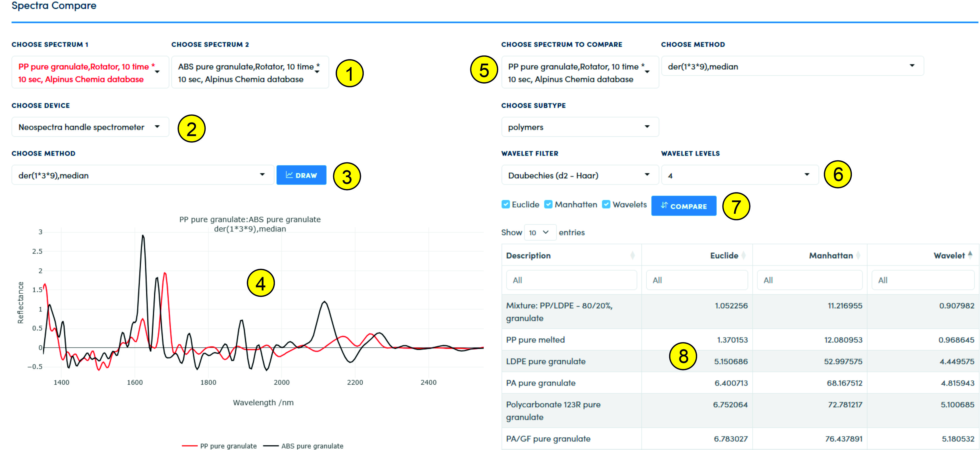Disable the Wavelets checkbox
The width and height of the screenshot is (980, 450).
point(606,204)
